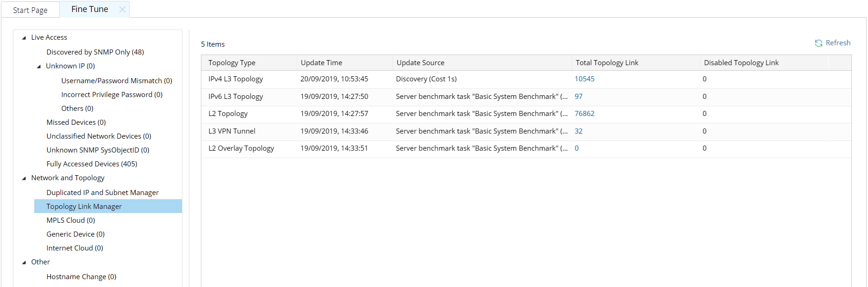Open L3 VPN Tunnel link count 32
Image resolution: width=868 pixels, height=287 pixels.
tap(578, 131)
